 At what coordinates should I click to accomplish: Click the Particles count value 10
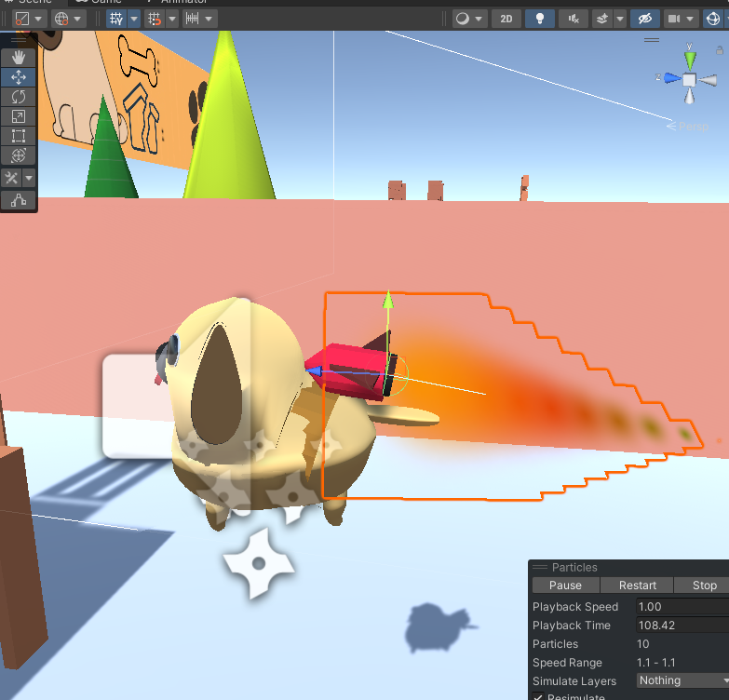point(643,644)
